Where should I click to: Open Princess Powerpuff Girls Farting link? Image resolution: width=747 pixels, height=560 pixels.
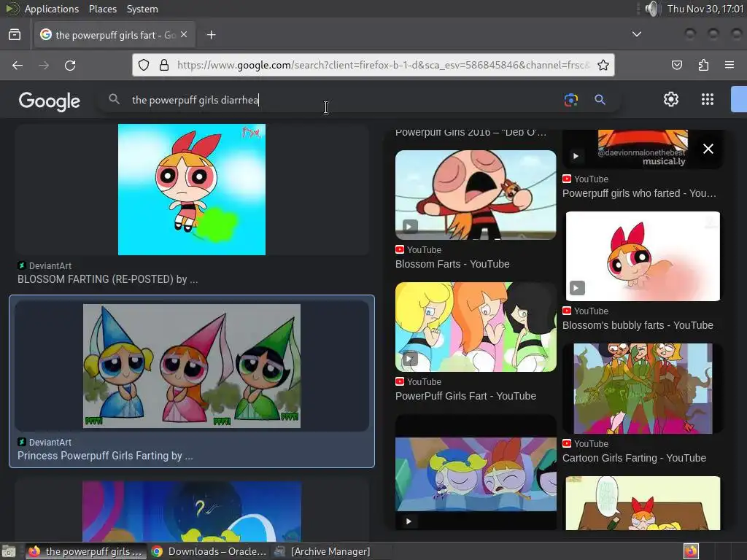105,456
